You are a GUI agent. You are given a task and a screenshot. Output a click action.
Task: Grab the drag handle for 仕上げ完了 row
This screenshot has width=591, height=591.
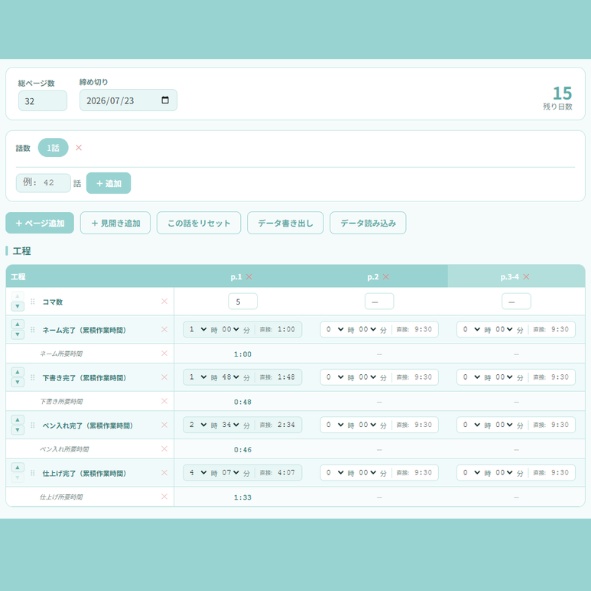(33, 473)
